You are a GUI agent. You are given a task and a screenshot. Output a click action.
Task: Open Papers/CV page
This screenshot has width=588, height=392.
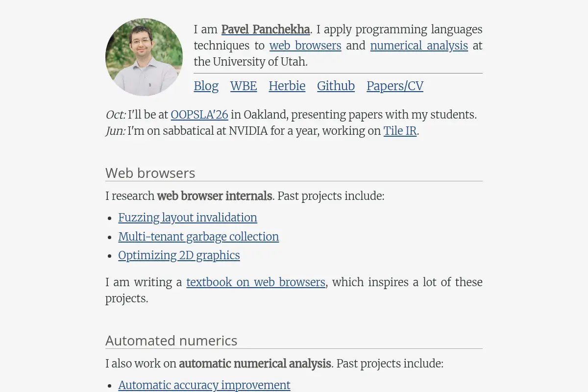click(395, 86)
